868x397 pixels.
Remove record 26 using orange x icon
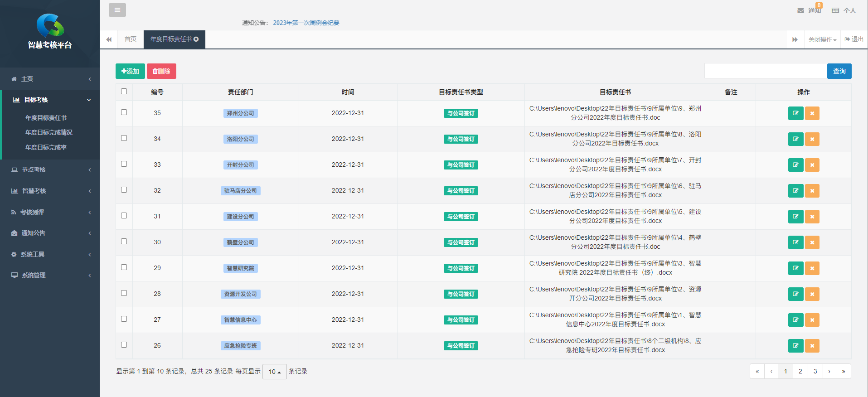(812, 346)
